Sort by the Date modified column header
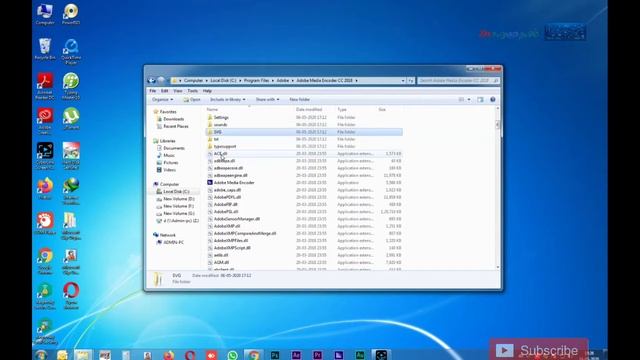This screenshot has width=640, height=360. (x=309, y=109)
